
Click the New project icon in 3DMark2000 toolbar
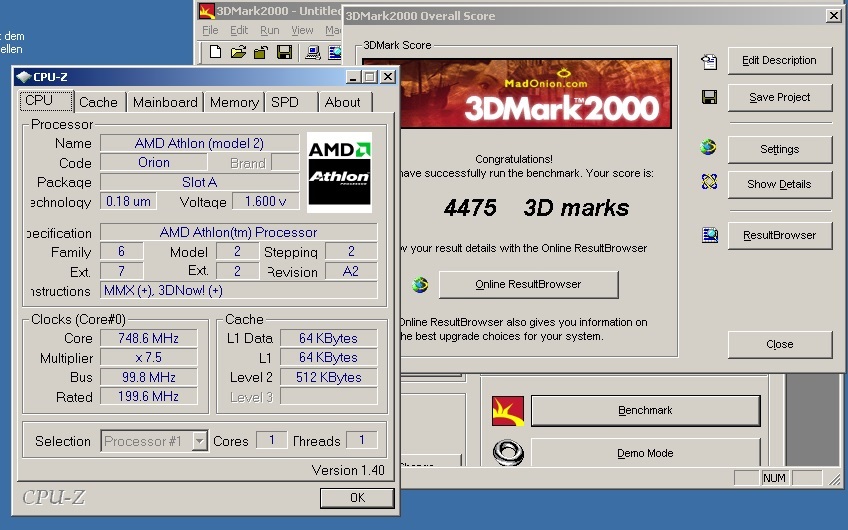215,52
